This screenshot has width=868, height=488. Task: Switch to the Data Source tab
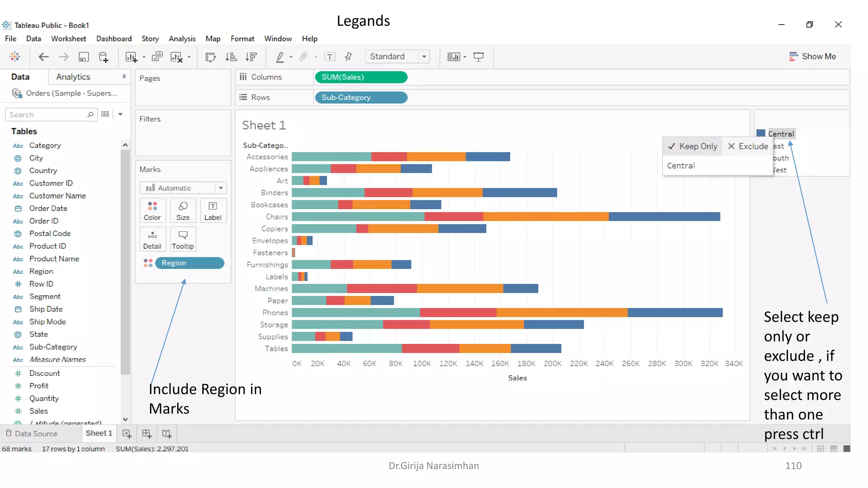pos(32,433)
